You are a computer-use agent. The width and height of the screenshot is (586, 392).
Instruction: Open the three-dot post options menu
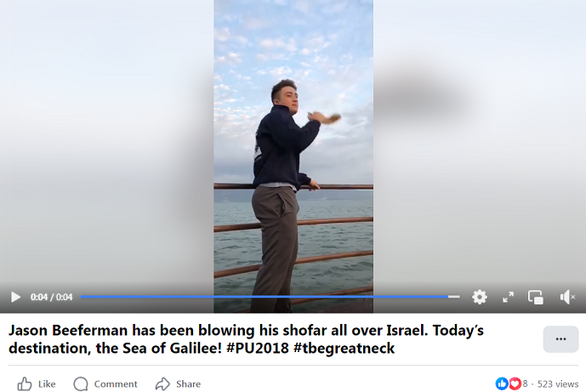pos(560,339)
